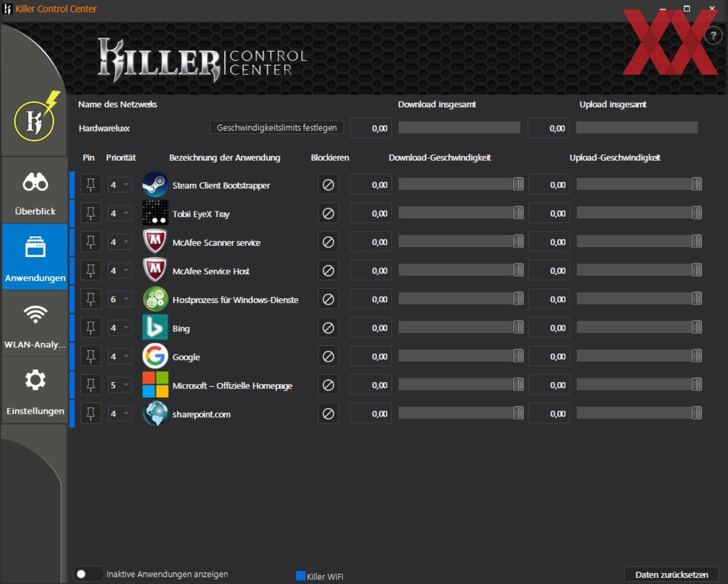Click the Hardwareluxx network name
The image size is (728, 584).
pos(104,128)
